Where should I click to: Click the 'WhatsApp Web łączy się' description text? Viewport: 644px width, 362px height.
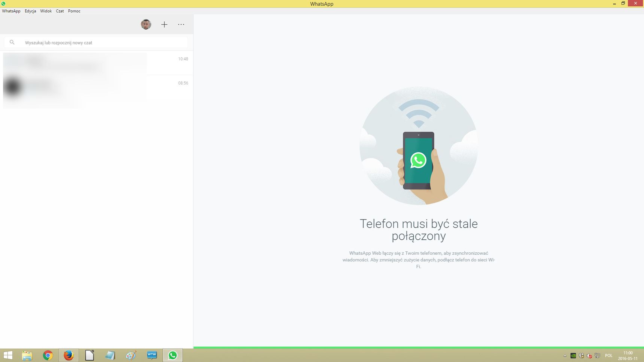click(419, 260)
